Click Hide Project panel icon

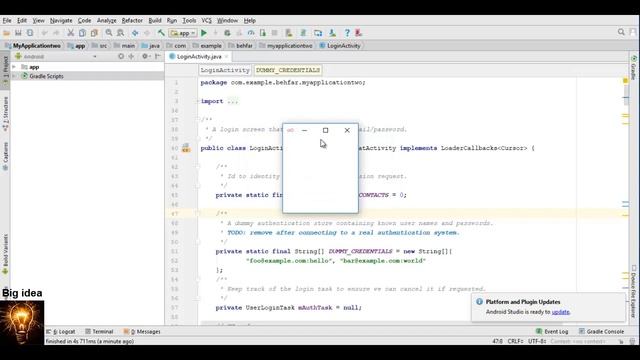click(x=158, y=56)
